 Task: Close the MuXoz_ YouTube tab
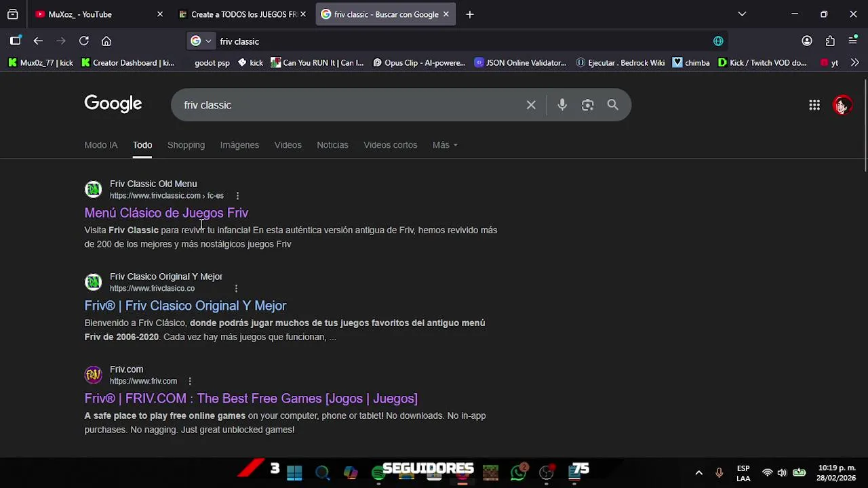coord(160,14)
